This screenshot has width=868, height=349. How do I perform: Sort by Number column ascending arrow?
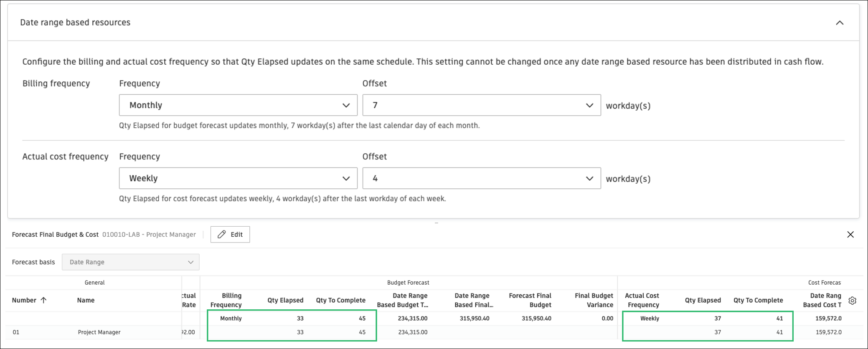[43, 300]
